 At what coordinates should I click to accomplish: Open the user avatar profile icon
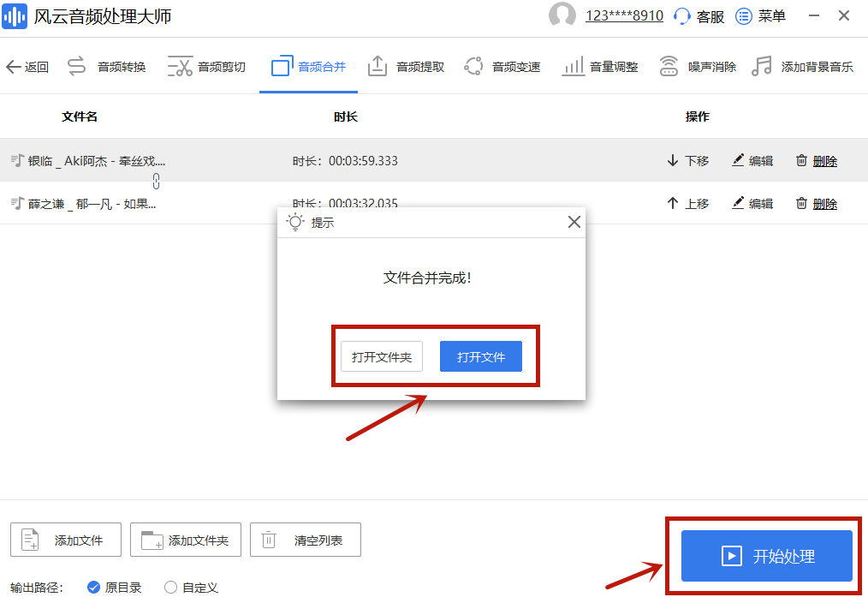tap(562, 15)
